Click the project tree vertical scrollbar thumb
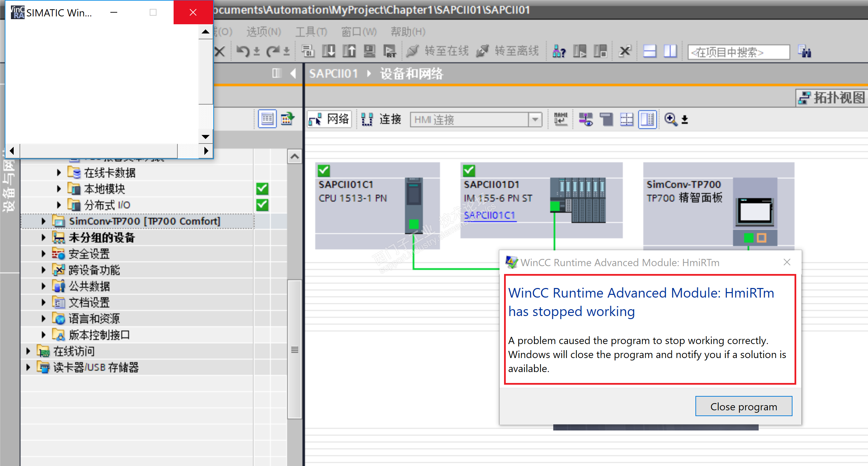This screenshot has width=868, height=466. [x=295, y=349]
